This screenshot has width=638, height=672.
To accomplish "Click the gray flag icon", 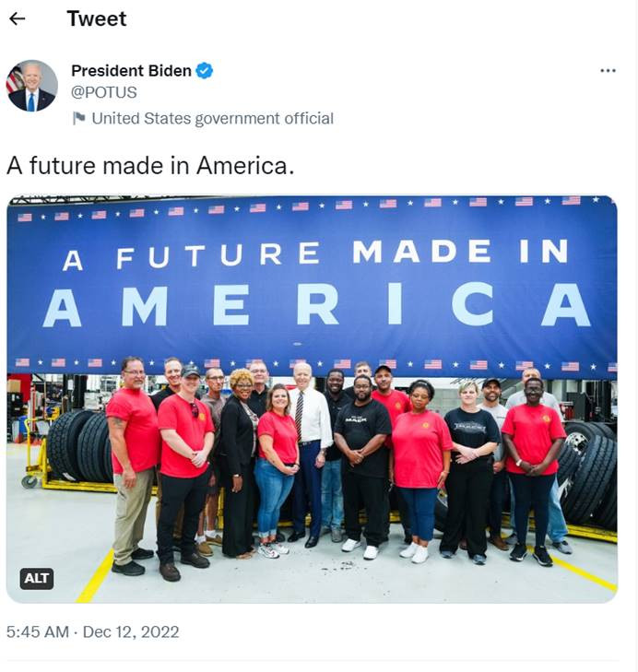I will [x=78, y=118].
